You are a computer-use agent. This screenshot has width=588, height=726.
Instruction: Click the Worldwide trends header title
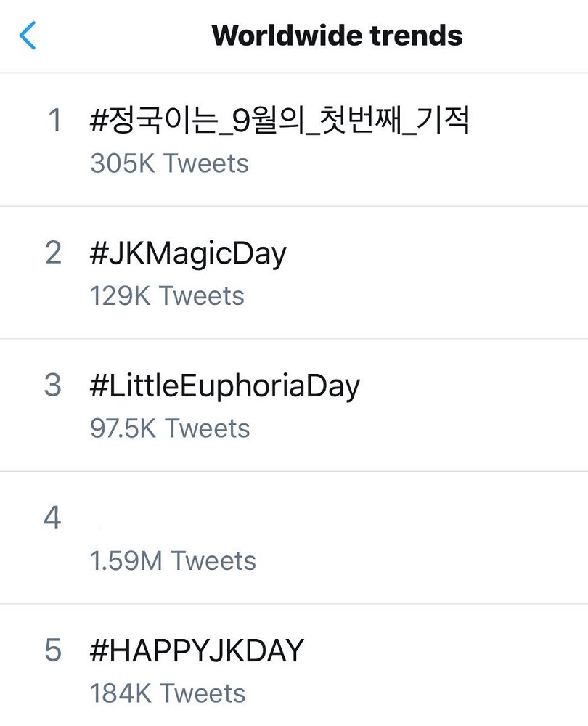click(336, 35)
